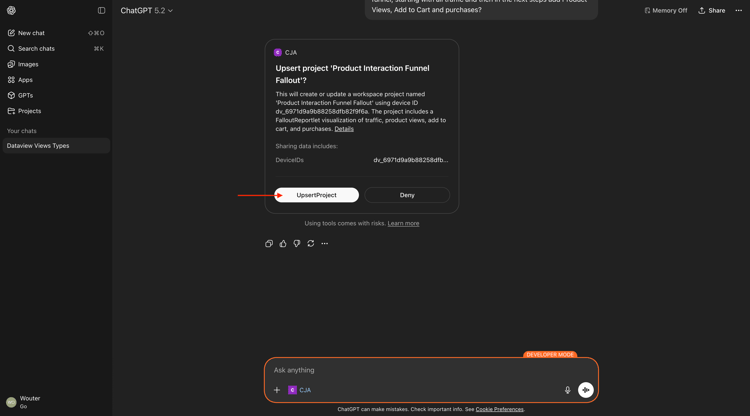Viewport: 750px width, 416px height.
Task: Click the DEVELOPER MODE badge
Action: pyautogui.click(x=550, y=355)
